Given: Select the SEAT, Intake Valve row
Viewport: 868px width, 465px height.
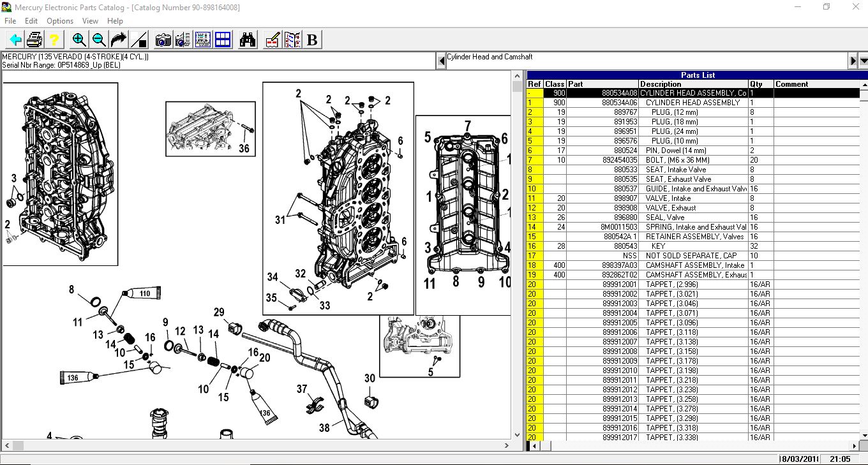Looking at the screenshot, I should 693,170.
